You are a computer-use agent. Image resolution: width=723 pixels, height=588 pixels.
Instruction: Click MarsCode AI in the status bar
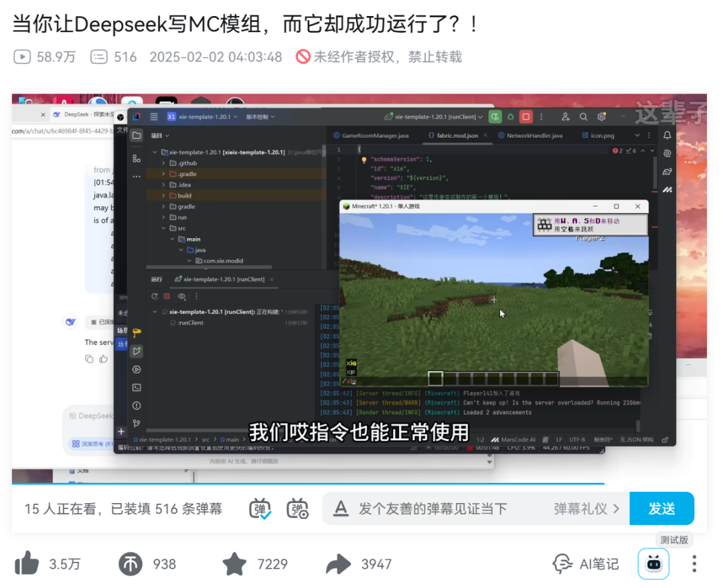(513, 439)
